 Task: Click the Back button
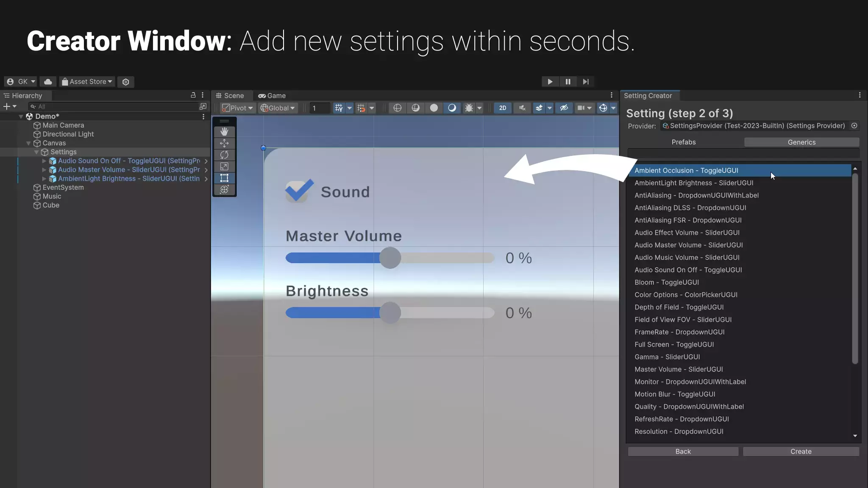click(x=683, y=452)
